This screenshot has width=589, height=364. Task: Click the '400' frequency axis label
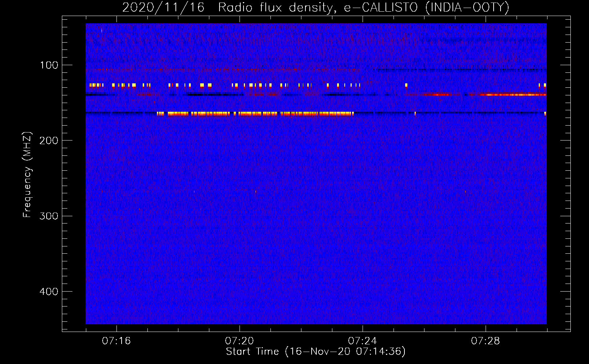49,292
